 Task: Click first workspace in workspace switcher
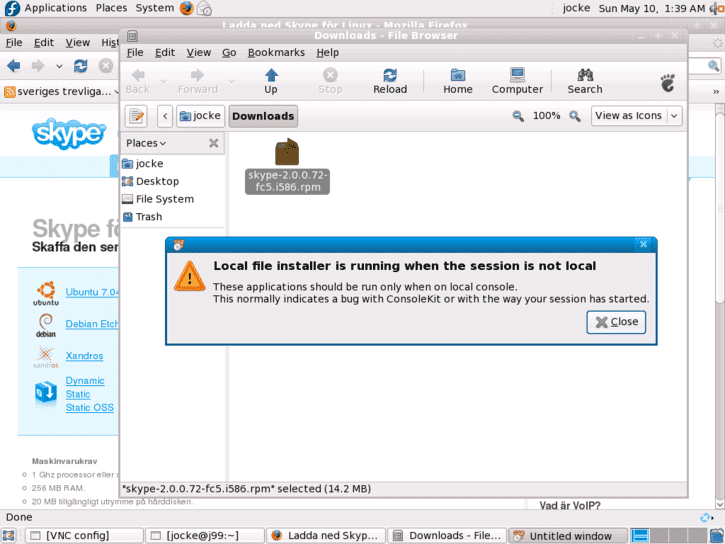(x=640, y=536)
